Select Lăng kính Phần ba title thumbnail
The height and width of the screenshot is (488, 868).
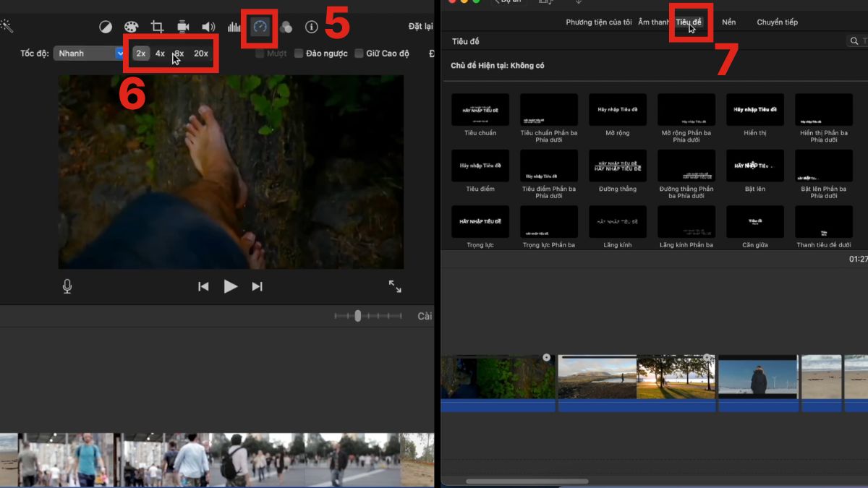(x=686, y=222)
